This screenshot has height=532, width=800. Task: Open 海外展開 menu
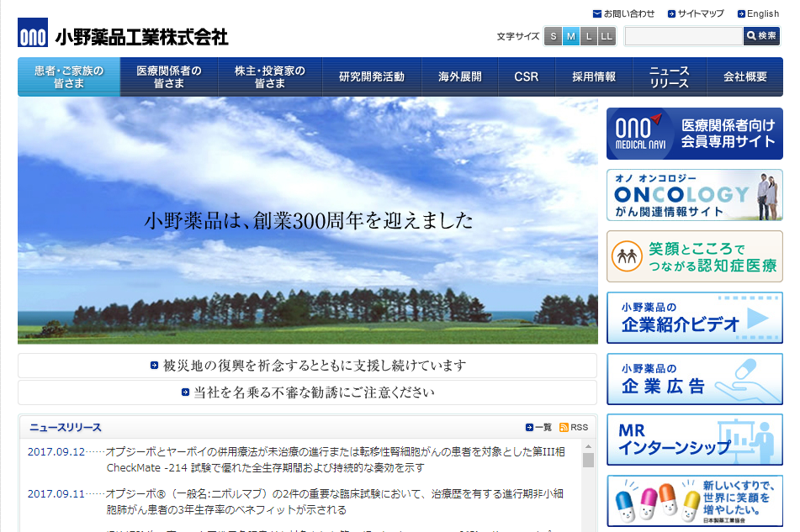click(459, 77)
